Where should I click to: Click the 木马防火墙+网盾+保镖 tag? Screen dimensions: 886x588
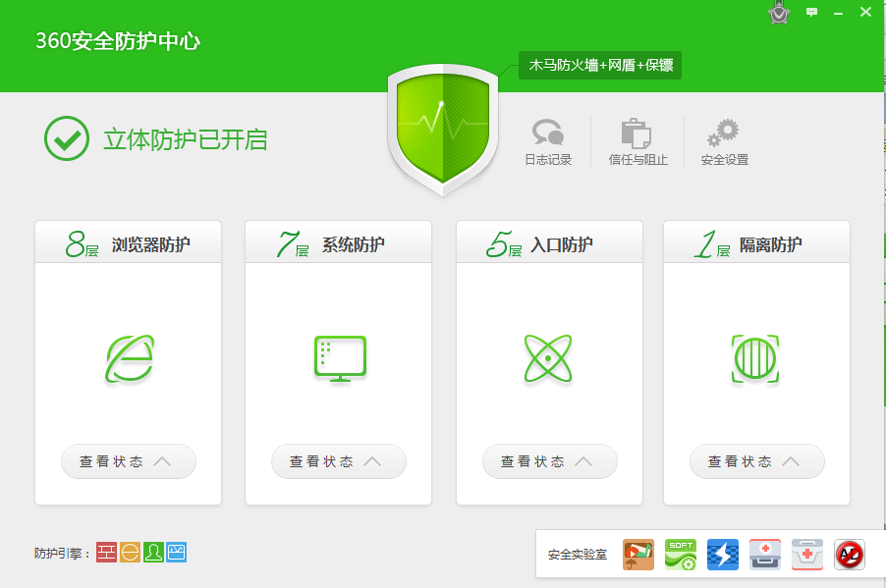click(600, 65)
